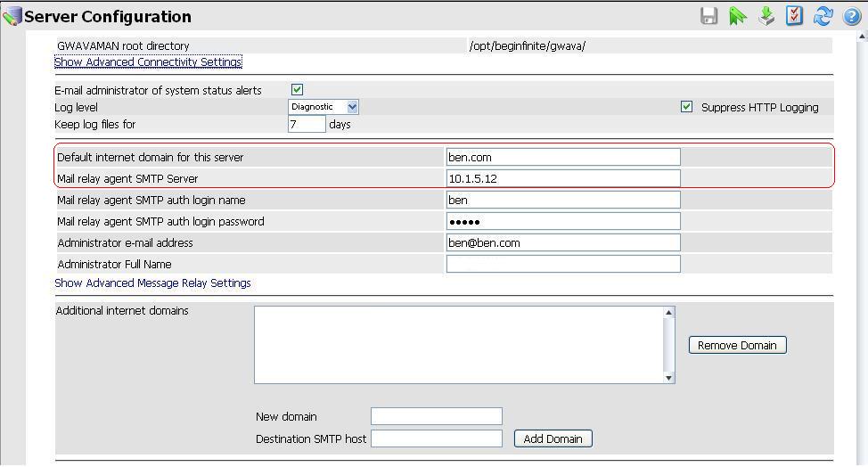
Task: Show Advanced Message Relay Settings link
Action: [x=152, y=283]
